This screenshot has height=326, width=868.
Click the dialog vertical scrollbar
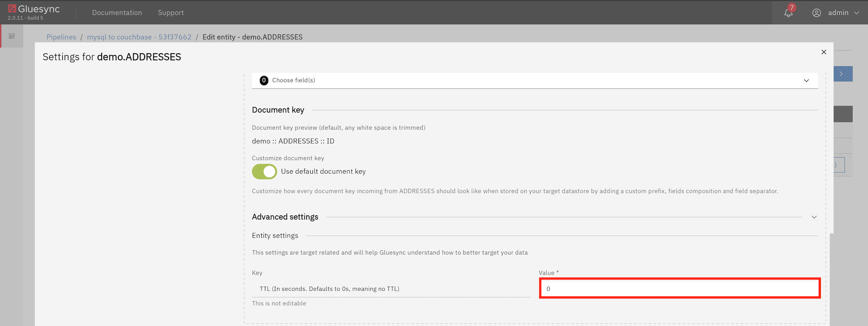[x=831, y=279]
